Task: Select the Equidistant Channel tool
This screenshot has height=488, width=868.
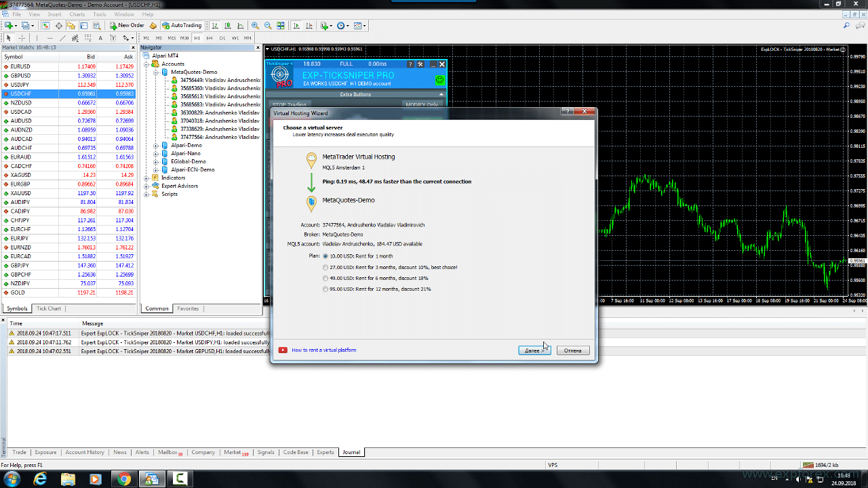Action: pyautogui.click(x=75, y=38)
